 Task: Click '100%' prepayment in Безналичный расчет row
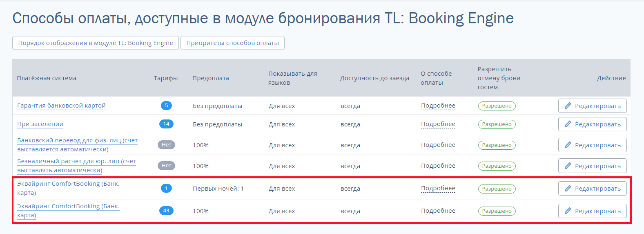tap(201, 166)
